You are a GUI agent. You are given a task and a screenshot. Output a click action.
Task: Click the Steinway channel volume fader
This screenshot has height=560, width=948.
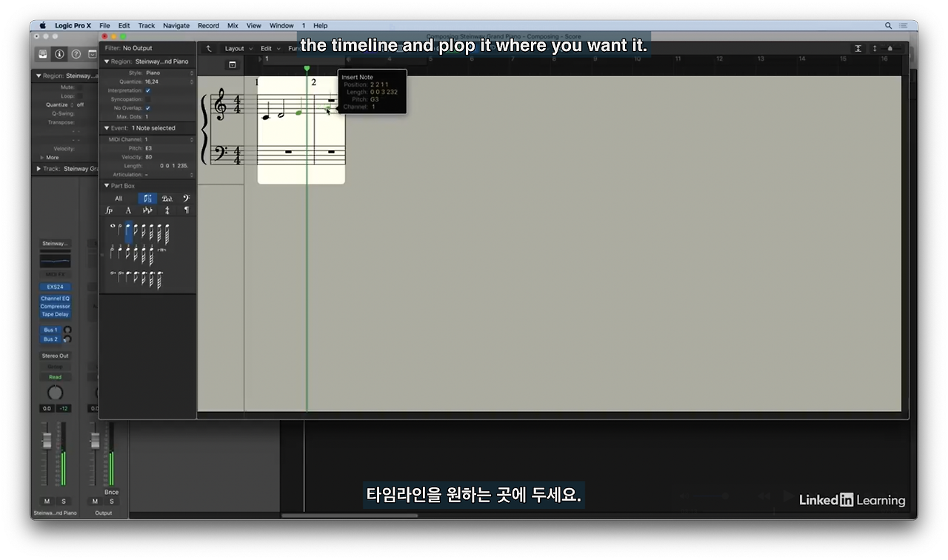point(47,441)
